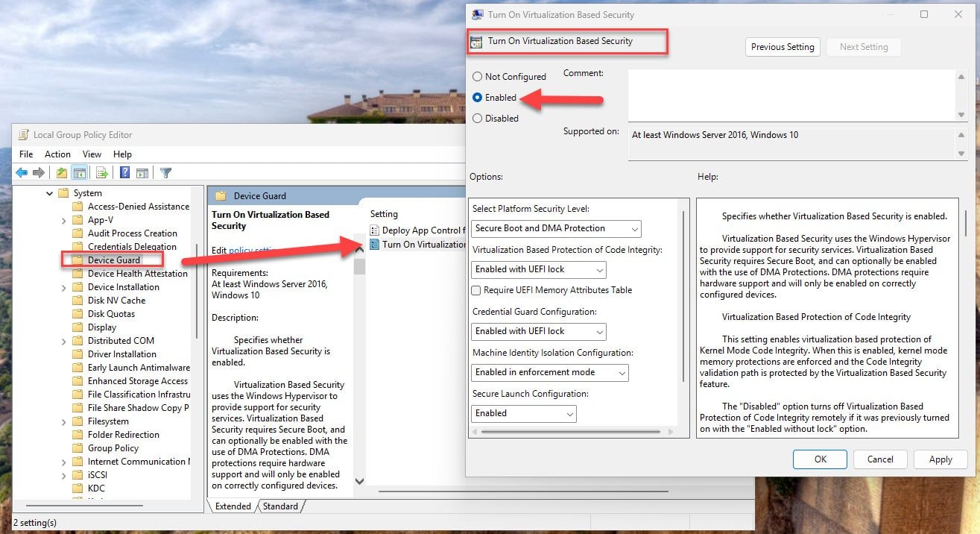Click the Up One Level folder icon

click(62, 172)
